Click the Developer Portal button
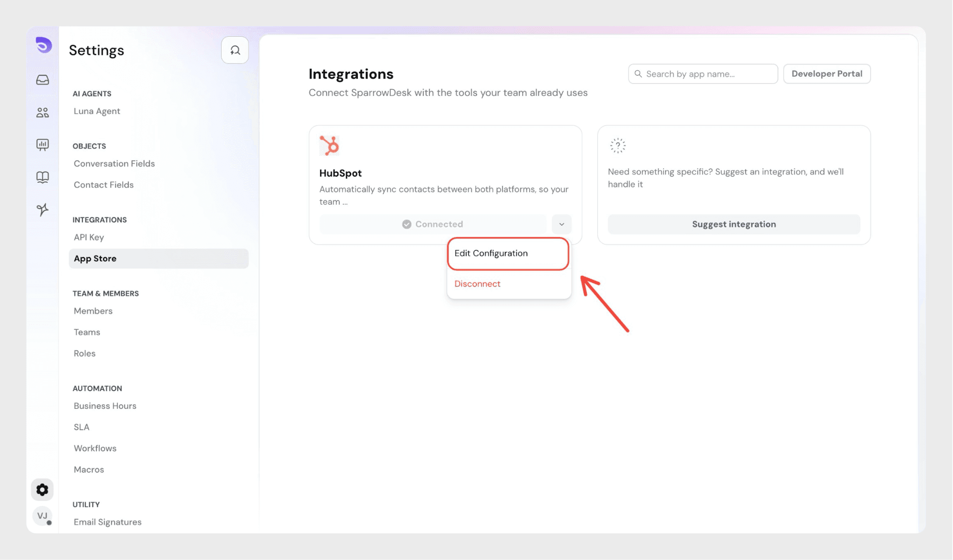 (826, 74)
